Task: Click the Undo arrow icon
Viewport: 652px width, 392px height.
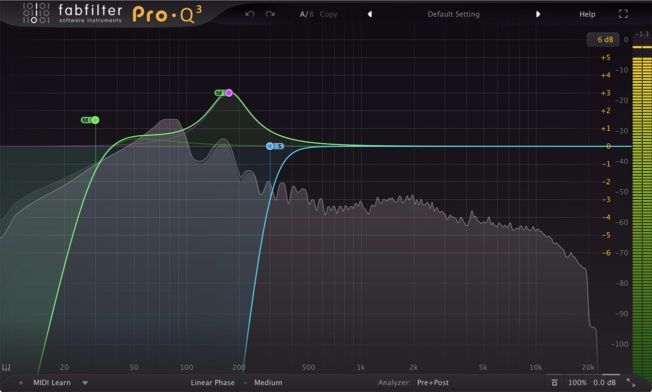Action: (x=249, y=14)
